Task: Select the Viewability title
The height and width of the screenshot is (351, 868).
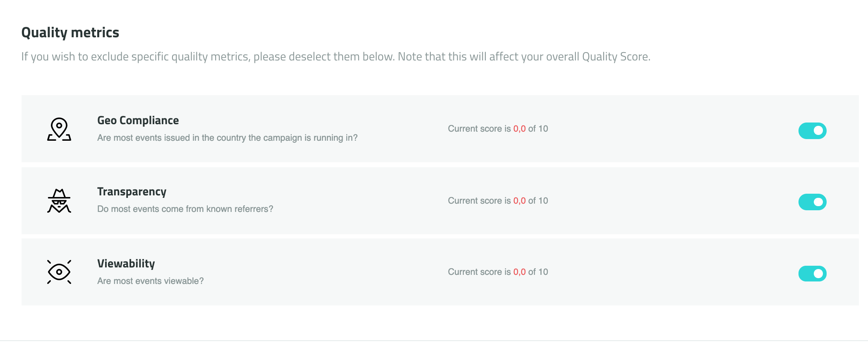Action: click(x=126, y=264)
